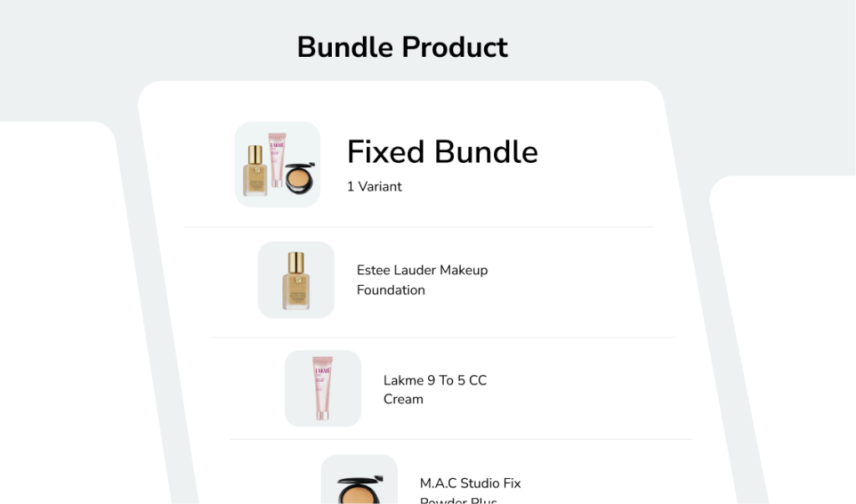Open Lakme 9 To 5 CC Cream product name
Screen dimensions: 856x504
(x=436, y=389)
